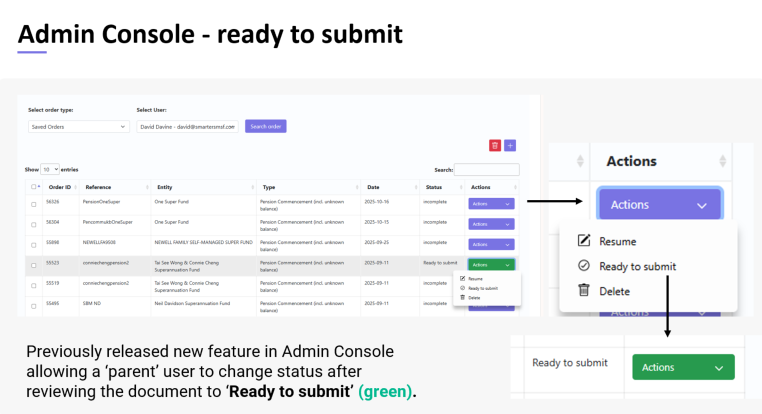Click the Ready to submit checkmark icon

tap(584, 265)
